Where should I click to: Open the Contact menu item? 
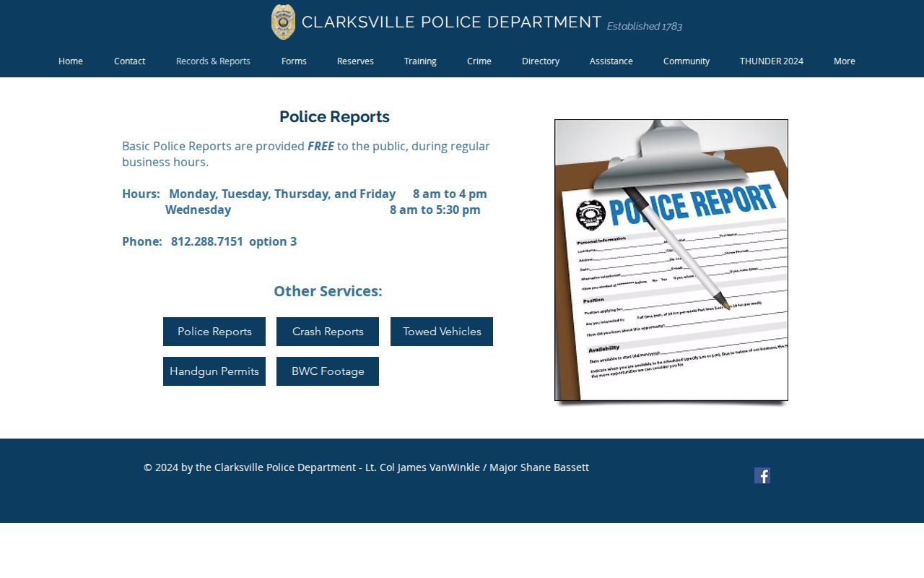(130, 61)
